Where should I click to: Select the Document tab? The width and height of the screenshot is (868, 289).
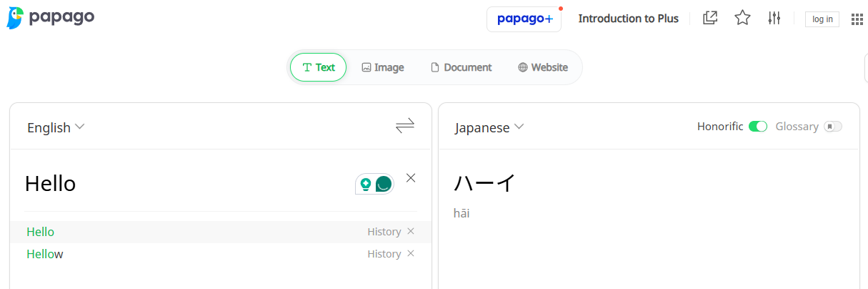[461, 67]
